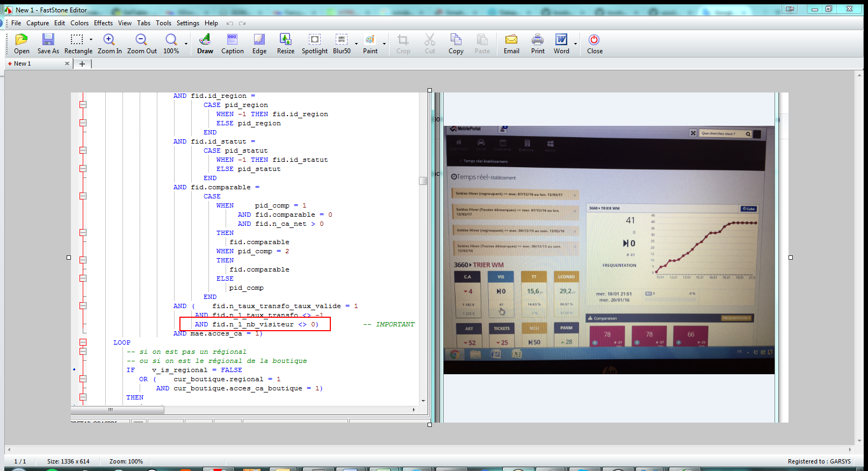This screenshot has height=471, width=868.
Task: Click the Save As disk icon
Action: pos(48,40)
